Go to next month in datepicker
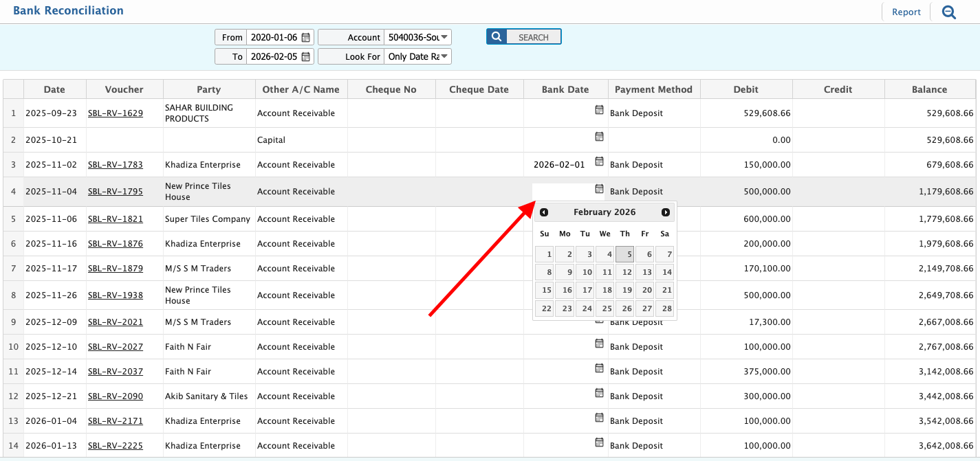 click(x=665, y=212)
